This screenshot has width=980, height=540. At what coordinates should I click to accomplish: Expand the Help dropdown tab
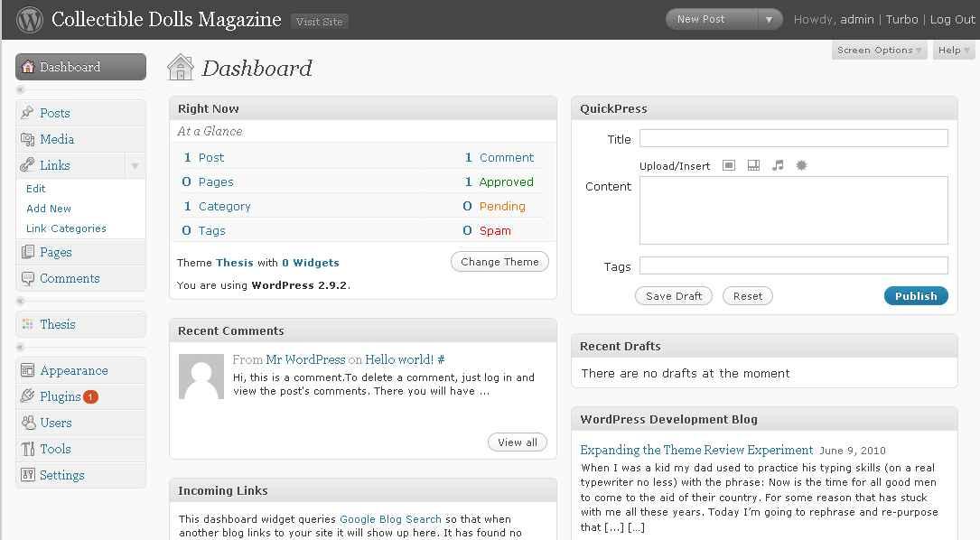point(954,51)
